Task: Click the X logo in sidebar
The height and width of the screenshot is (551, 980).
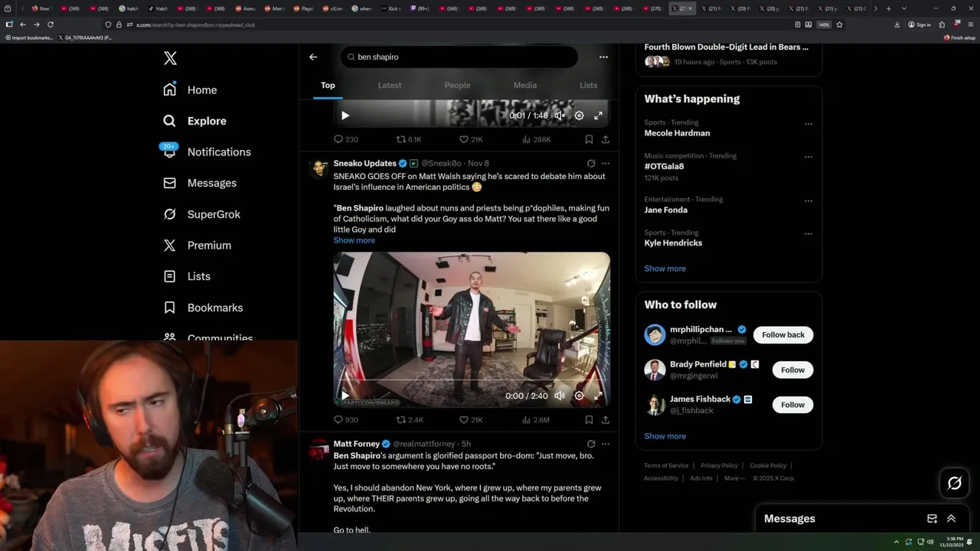Action: (170, 58)
